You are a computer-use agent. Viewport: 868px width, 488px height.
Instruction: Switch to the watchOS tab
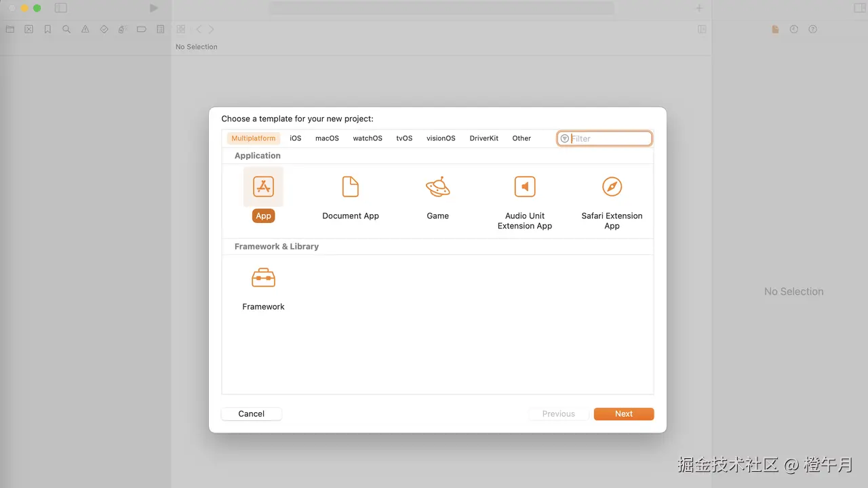pos(368,138)
